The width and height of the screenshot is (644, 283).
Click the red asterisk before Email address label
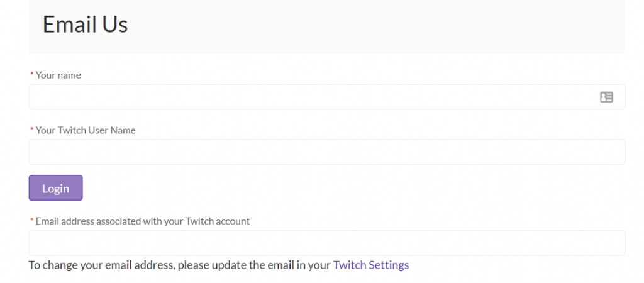(x=32, y=221)
